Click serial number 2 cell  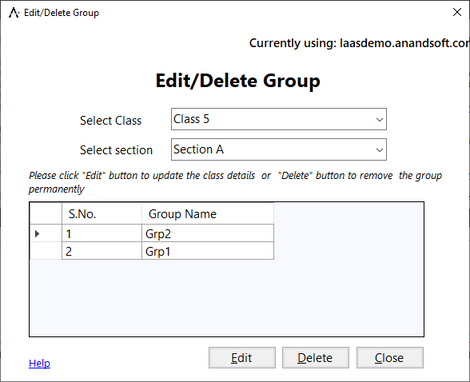click(x=102, y=251)
